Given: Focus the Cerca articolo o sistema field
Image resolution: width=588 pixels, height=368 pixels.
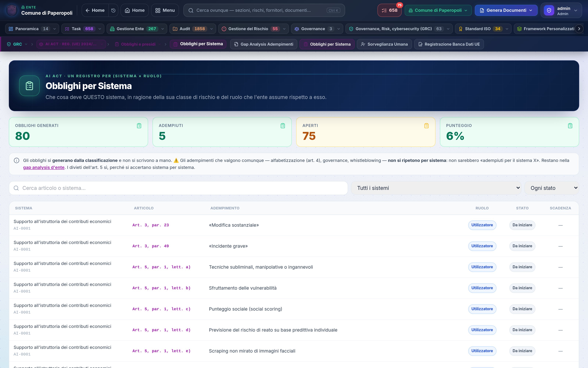Looking at the screenshot, I should (x=178, y=188).
